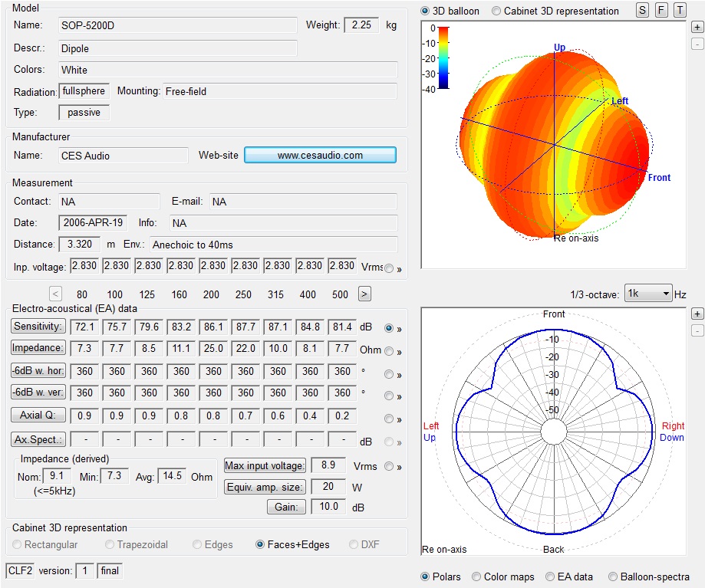Zoom in 3D balloon with plus button
This screenshot has width=705, height=588.
point(697,27)
